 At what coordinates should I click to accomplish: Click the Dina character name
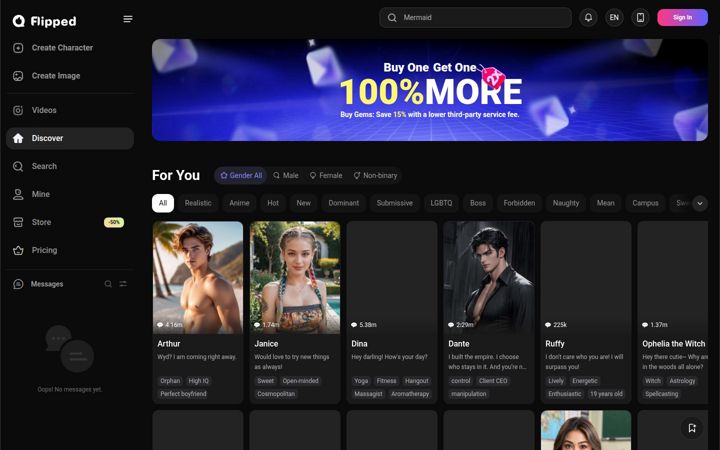[x=359, y=344]
